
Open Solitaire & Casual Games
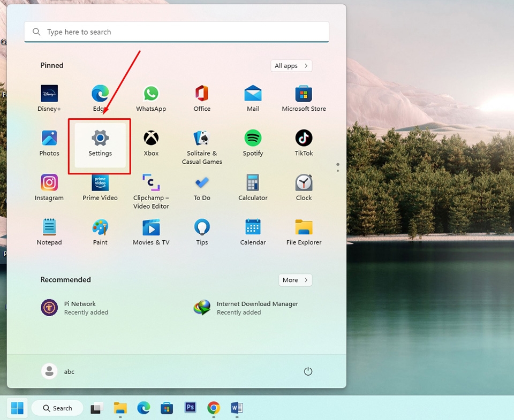202,147
